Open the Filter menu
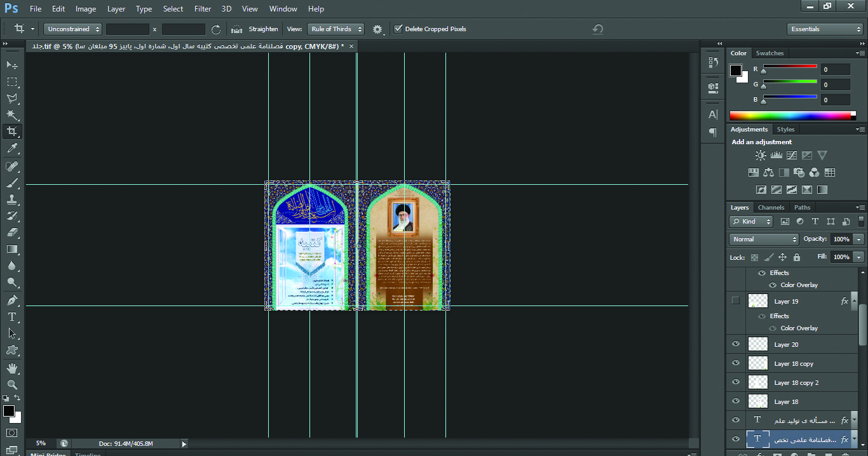This screenshot has height=456, width=868. (x=203, y=9)
